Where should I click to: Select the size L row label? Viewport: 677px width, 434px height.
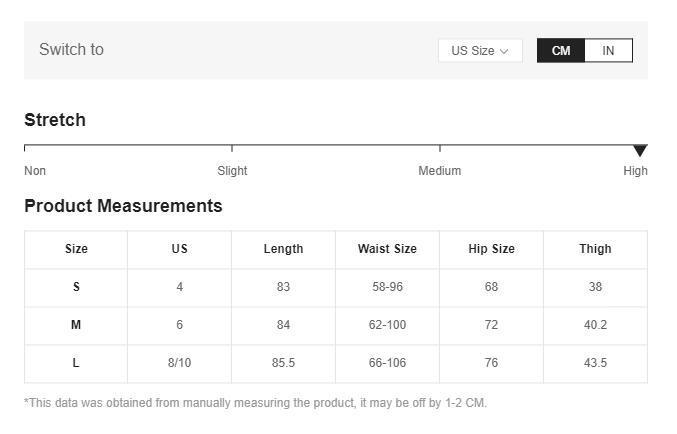tap(76, 363)
